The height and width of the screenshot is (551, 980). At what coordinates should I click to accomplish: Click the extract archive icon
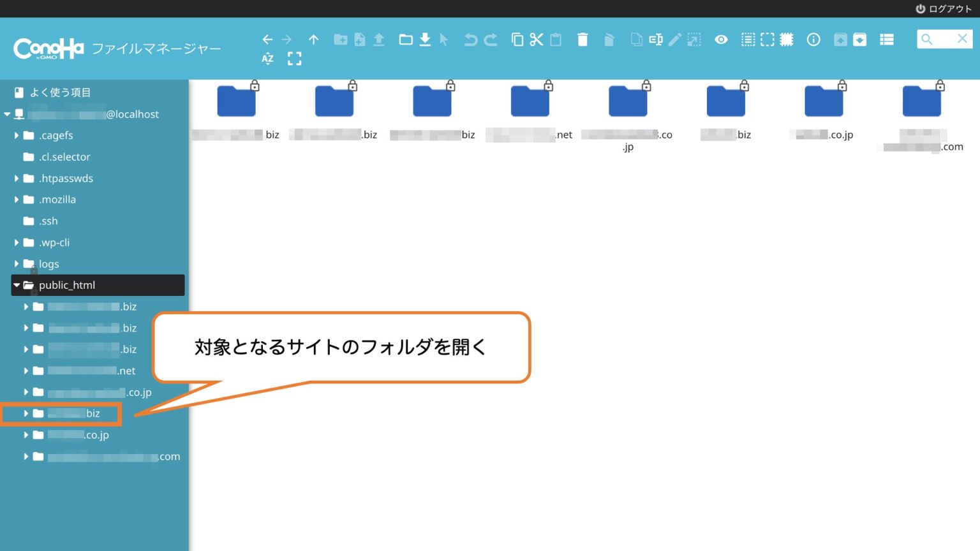[x=860, y=40]
